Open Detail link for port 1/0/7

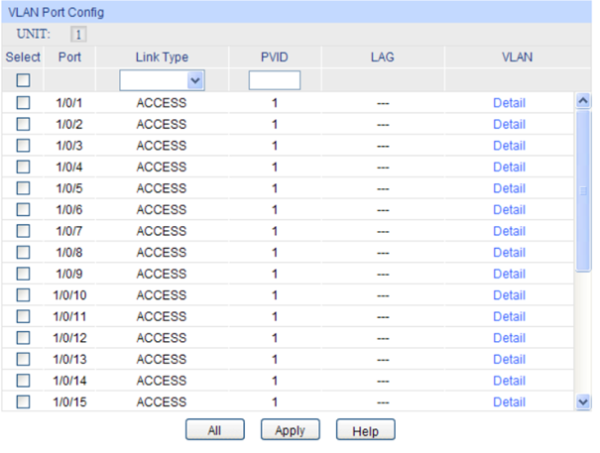pos(509,231)
